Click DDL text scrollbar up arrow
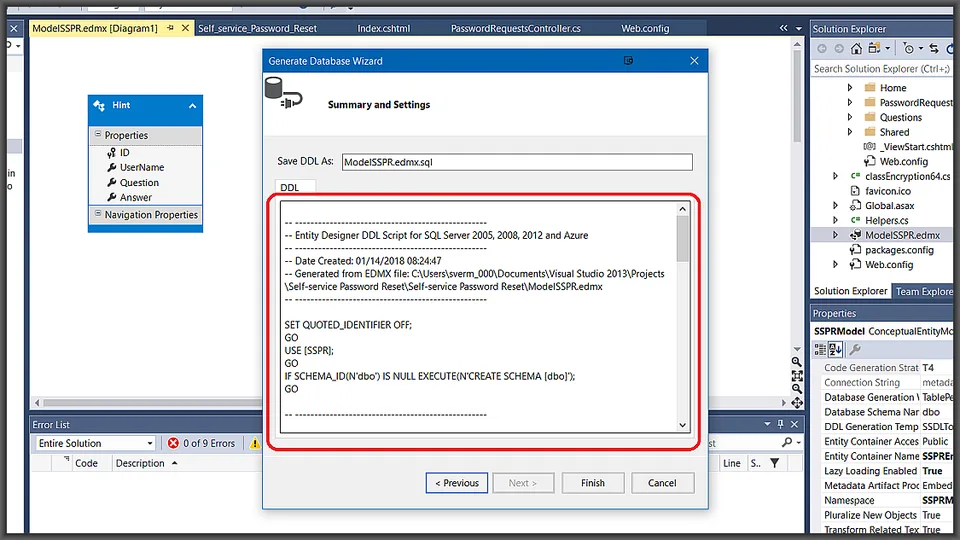 pos(683,209)
